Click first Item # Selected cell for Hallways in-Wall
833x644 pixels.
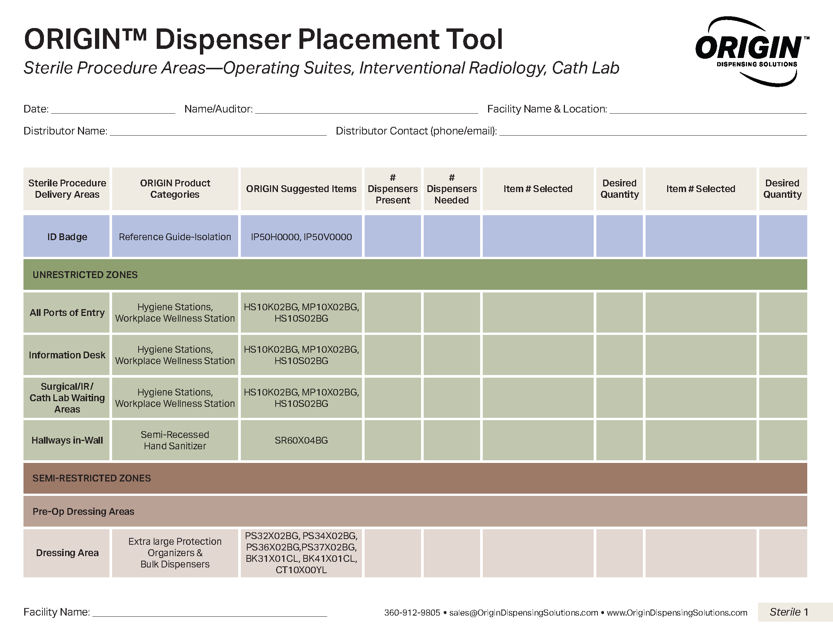point(538,440)
